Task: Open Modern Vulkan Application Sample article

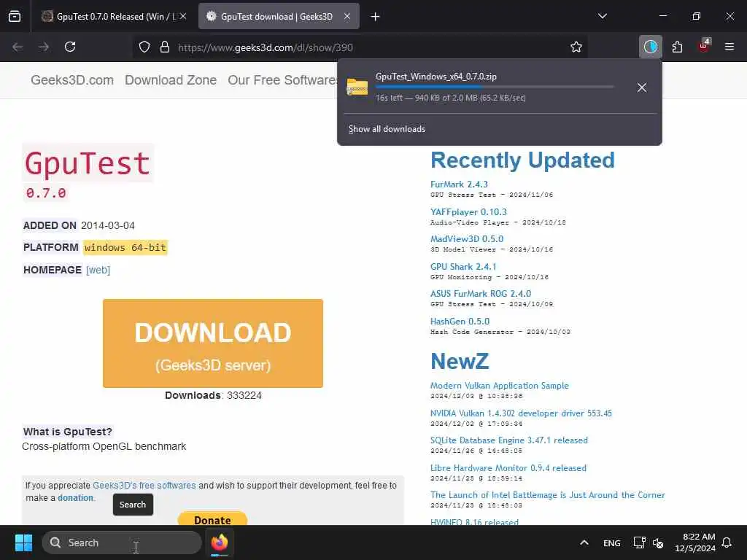Action: [499, 386]
